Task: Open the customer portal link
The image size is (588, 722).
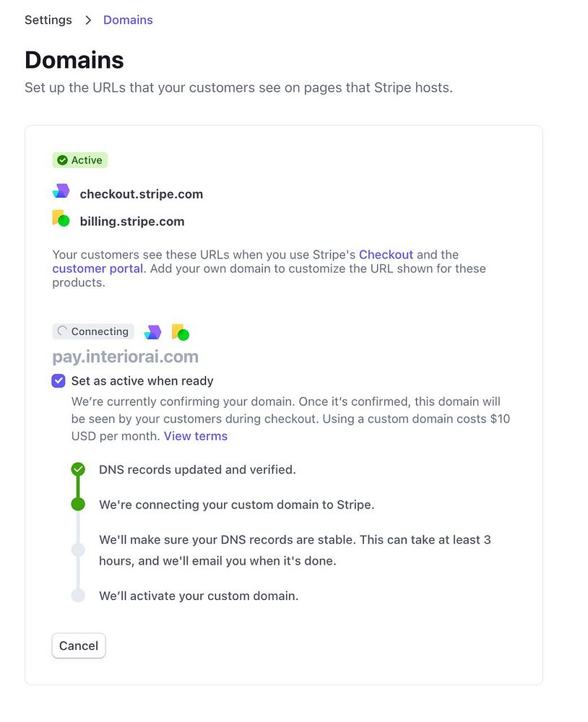Action: click(98, 269)
